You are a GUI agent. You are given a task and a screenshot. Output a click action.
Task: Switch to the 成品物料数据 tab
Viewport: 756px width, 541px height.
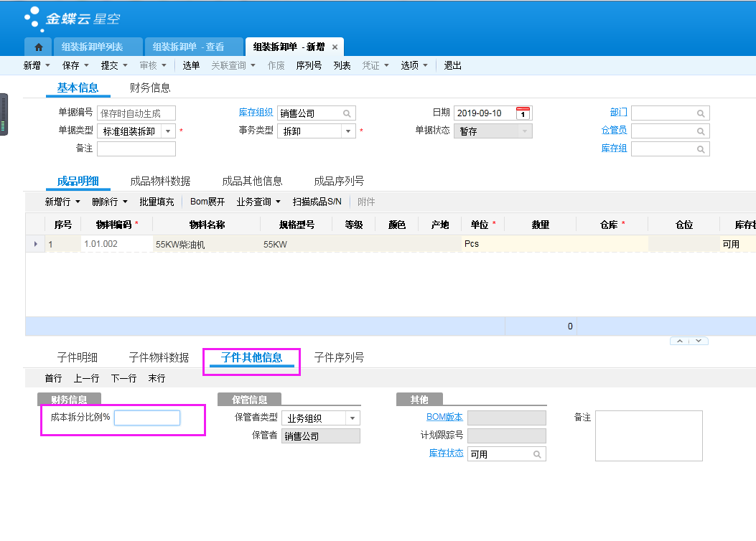pyautogui.click(x=160, y=181)
